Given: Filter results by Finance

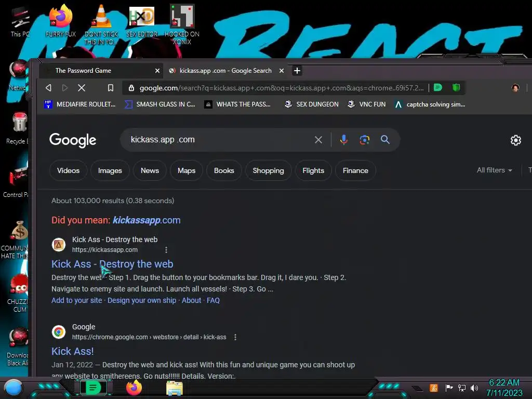Looking at the screenshot, I should [355, 170].
